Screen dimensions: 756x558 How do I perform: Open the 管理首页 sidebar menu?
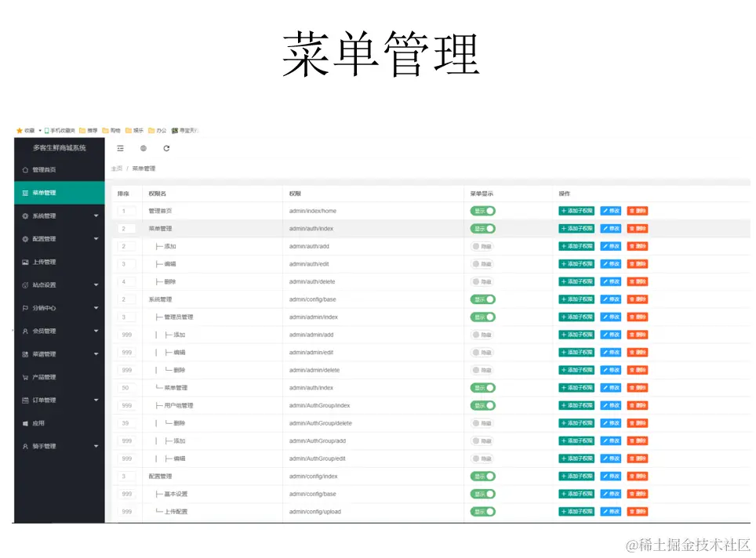click(45, 168)
